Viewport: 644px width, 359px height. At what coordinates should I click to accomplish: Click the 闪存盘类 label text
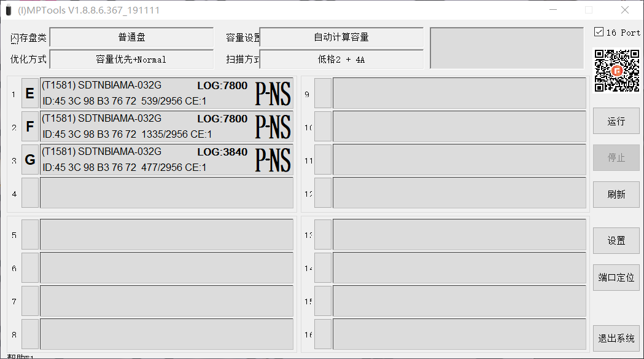pos(28,37)
